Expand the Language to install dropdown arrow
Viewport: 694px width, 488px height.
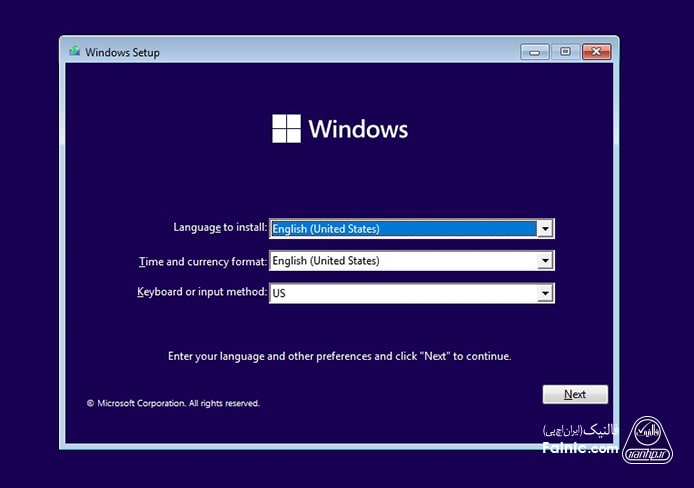(x=545, y=229)
